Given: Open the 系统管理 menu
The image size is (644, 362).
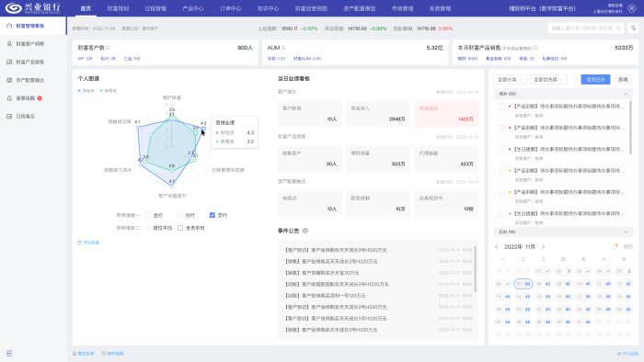Looking at the screenshot, I should 440,8.
